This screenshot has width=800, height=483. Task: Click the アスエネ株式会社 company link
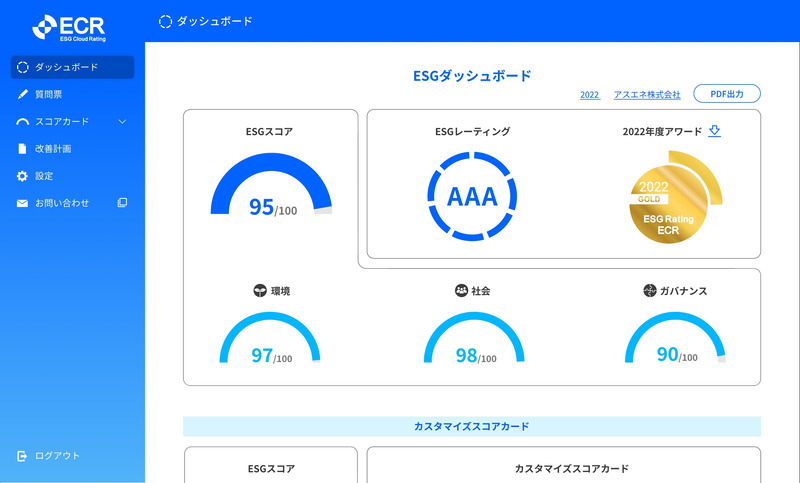(x=647, y=95)
